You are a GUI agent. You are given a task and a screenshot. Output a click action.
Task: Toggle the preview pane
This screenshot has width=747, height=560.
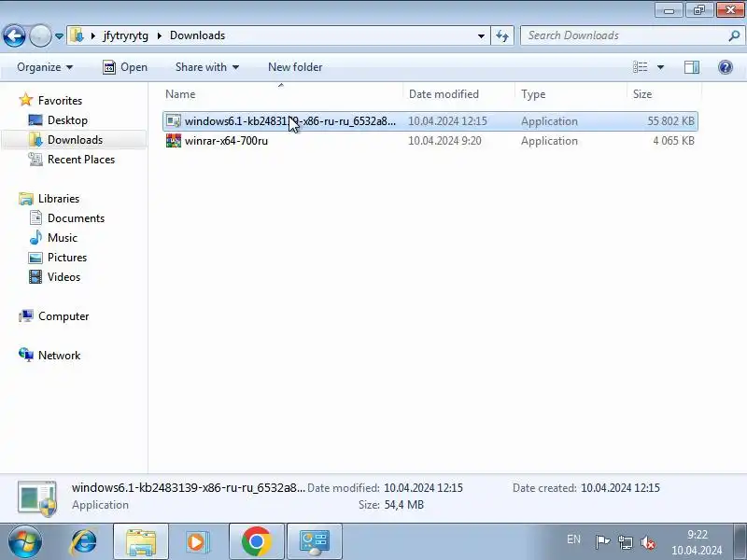pos(692,67)
